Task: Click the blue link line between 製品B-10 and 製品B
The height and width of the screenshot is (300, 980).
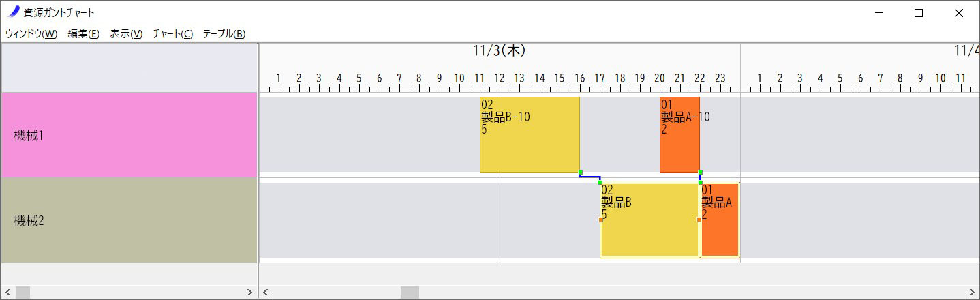Action: 590,177
